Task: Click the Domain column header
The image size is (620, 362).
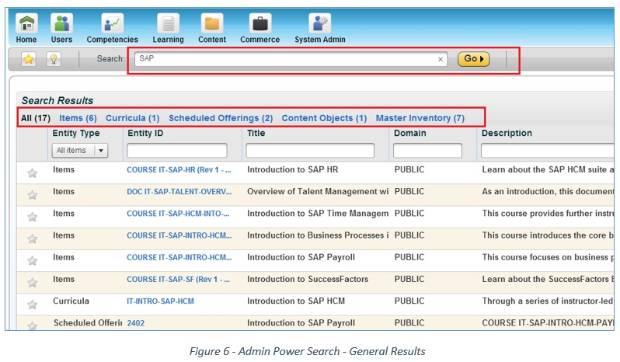Action: 410,133
